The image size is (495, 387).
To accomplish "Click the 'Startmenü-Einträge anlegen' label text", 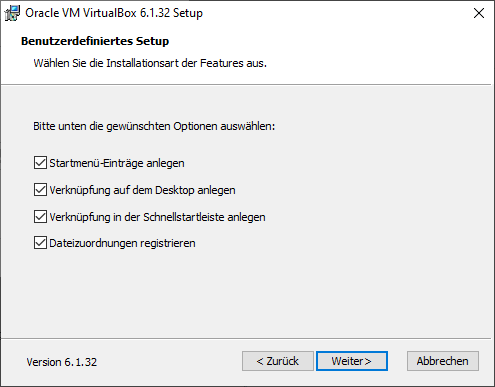I will pyautogui.click(x=117, y=163).
